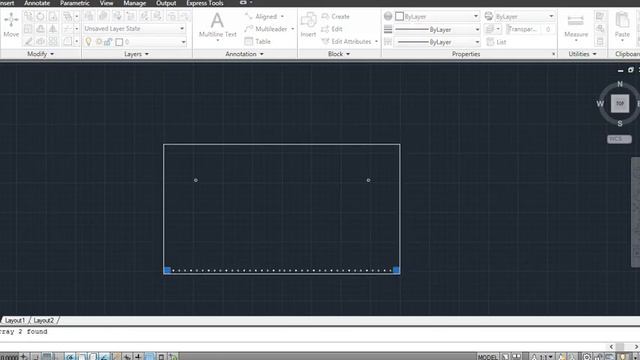Viewport: 640px width, 360px height.
Task: Select the Array tool in Modify panel
Action: (53, 41)
